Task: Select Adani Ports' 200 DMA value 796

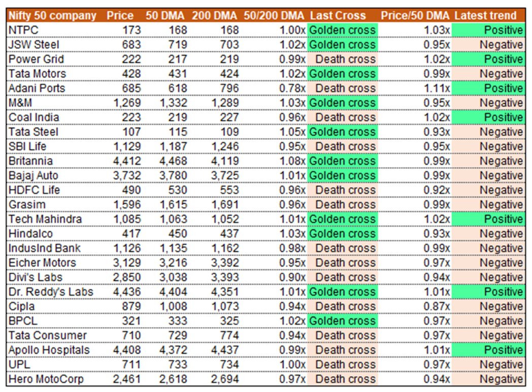Action: coord(229,88)
